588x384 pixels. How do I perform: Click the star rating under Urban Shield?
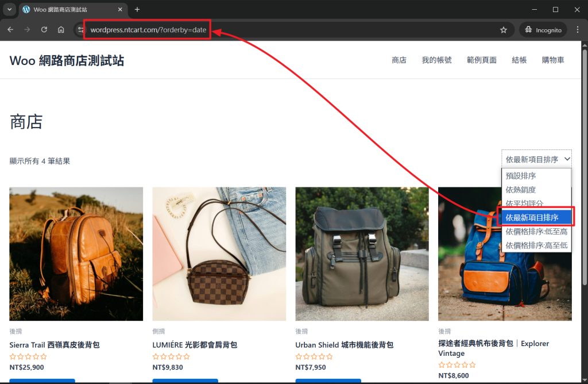click(x=314, y=356)
